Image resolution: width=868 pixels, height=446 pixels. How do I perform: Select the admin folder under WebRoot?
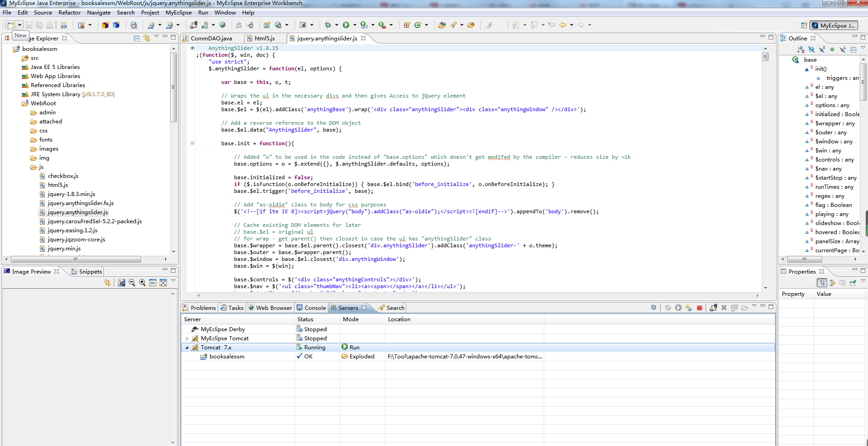(48, 113)
